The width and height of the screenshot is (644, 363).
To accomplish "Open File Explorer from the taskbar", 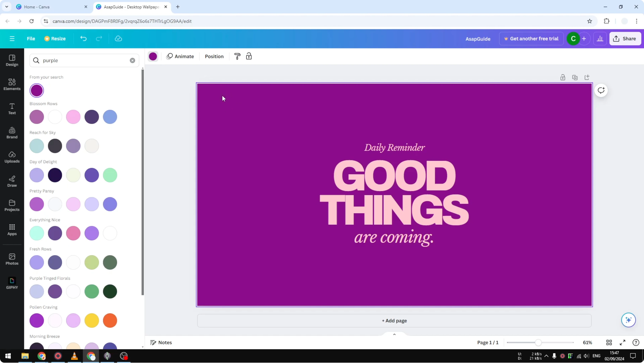I will (25, 356).
